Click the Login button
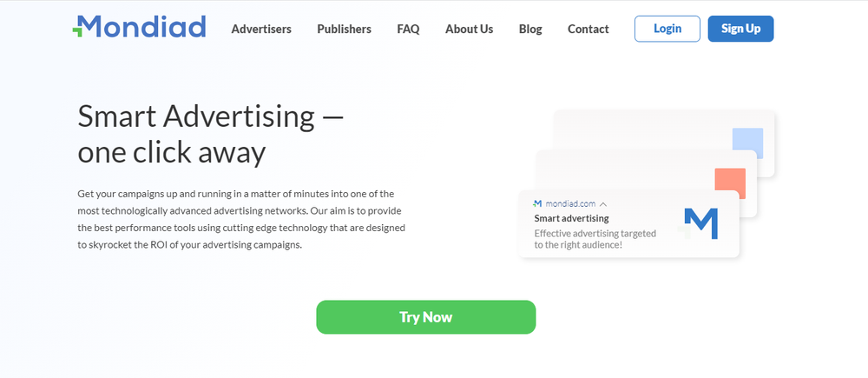868x378 pixels. point(667,29)
